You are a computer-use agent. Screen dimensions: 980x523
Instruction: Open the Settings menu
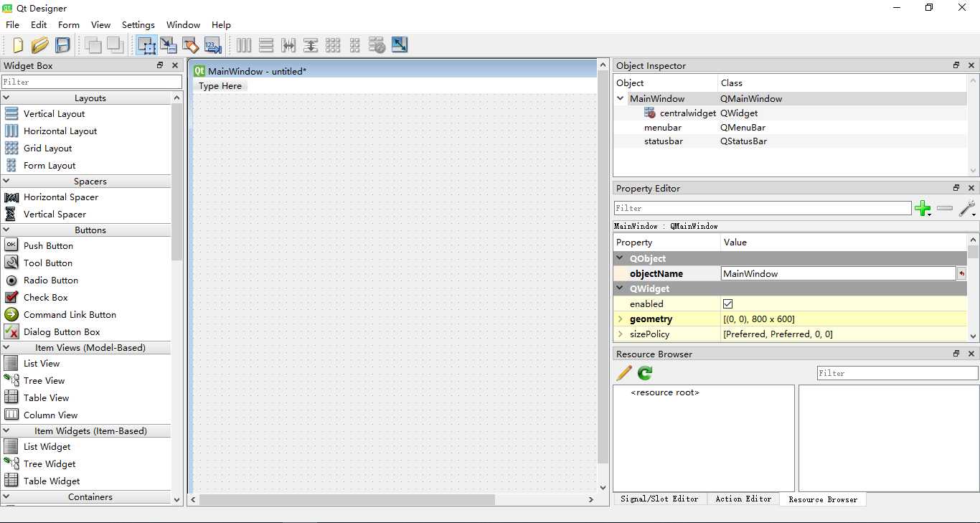[x=138, y=24]
